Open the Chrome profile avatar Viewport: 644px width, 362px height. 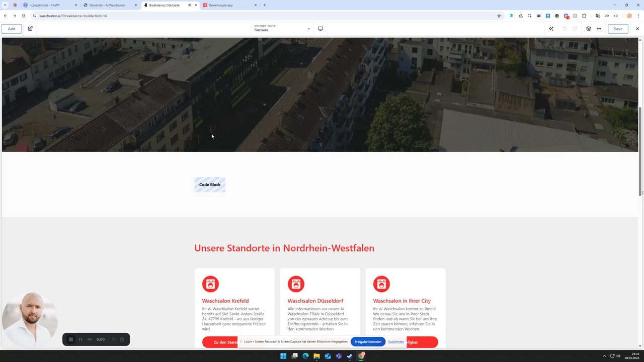click(x=629, y=16)
